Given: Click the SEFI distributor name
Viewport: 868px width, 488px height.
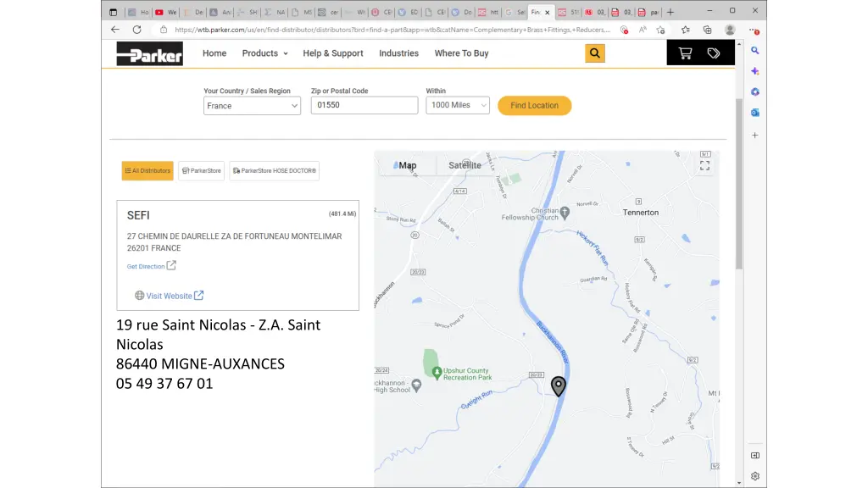Looking at the screenshot, I should (138, 215).
